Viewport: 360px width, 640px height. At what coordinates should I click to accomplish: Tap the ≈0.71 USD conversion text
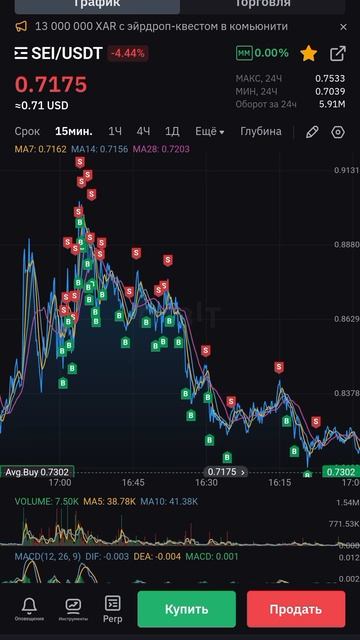pos(42,106)
